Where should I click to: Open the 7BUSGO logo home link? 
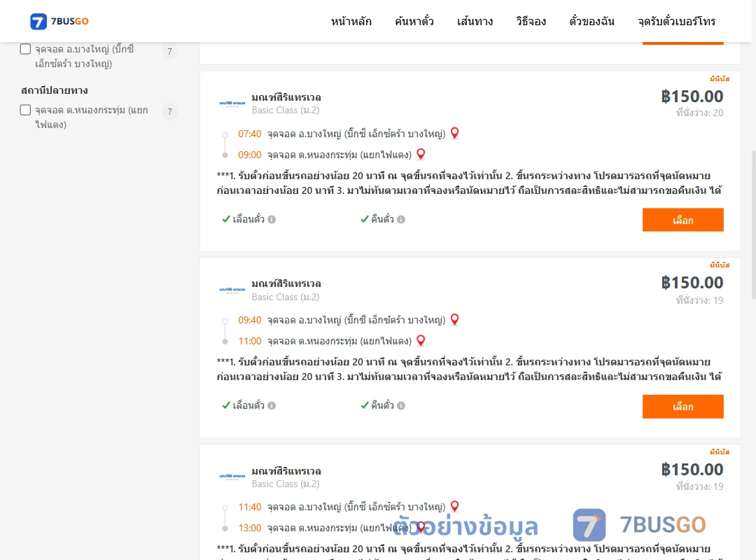coord(59,21)
